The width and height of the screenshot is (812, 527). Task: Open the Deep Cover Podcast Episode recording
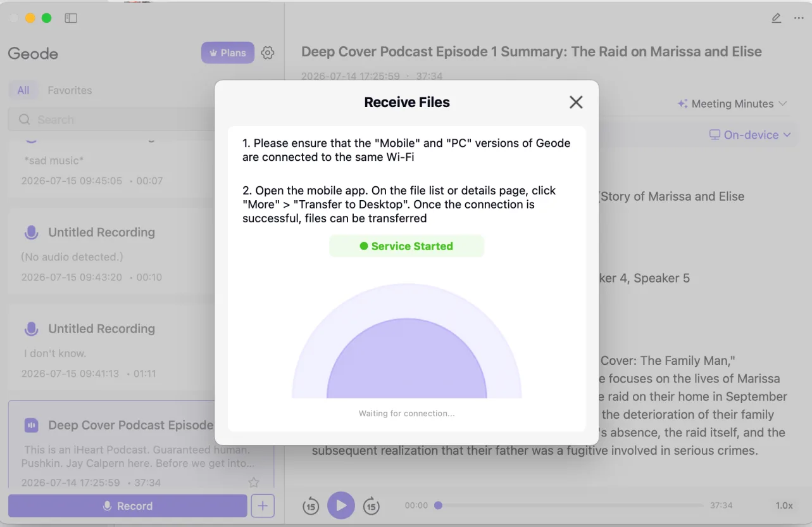point(141,444)
